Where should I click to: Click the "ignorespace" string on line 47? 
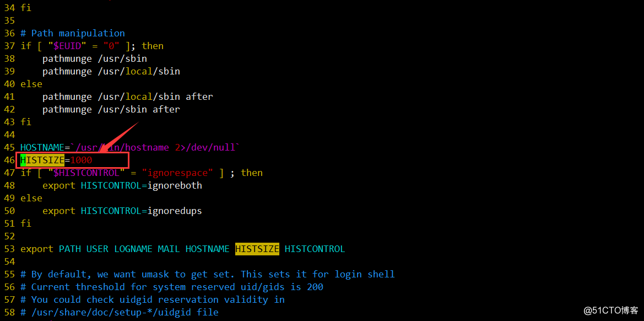pyautogui.click(x=178, y=172)
